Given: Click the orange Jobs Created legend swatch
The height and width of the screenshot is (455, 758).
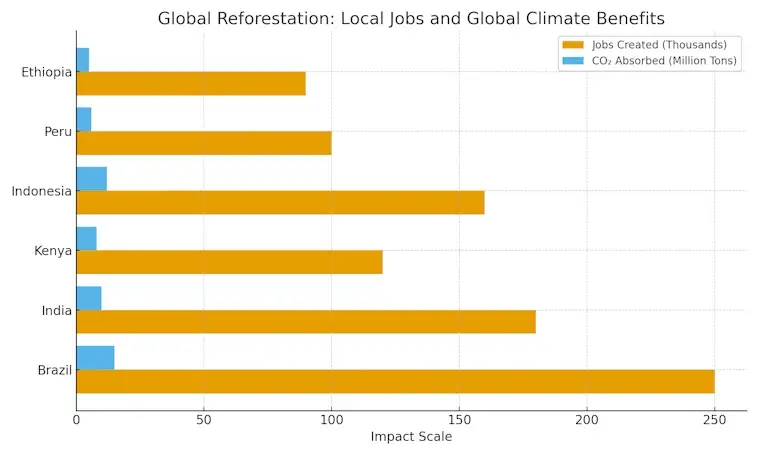Looking at the screenshot, I should point(573,45).
